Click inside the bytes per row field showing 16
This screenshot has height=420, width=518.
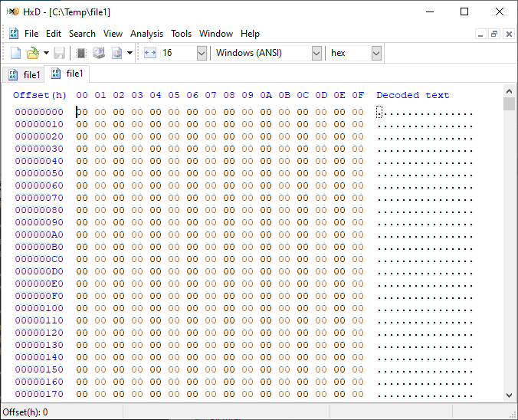click(179, 53)
